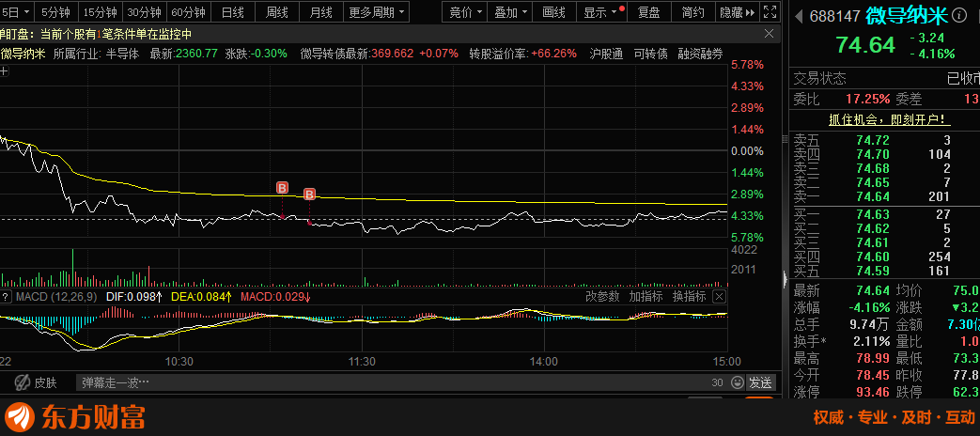980x436 pixels.
Task: Click the first red B buy marker on chart
Action: [282, 188]
